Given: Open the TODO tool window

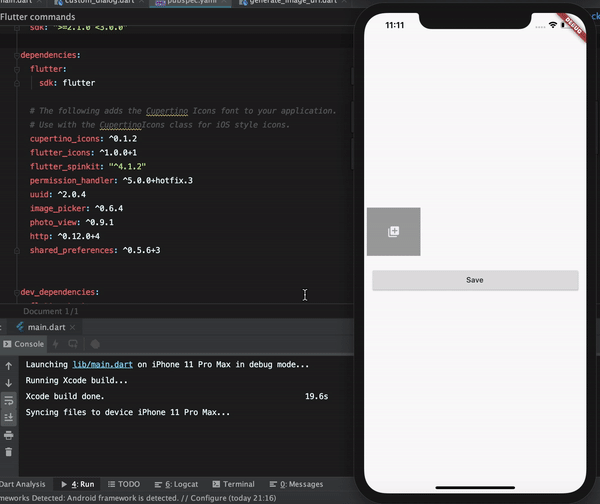Looking at the screenshot, I should [x=124, y=484].
